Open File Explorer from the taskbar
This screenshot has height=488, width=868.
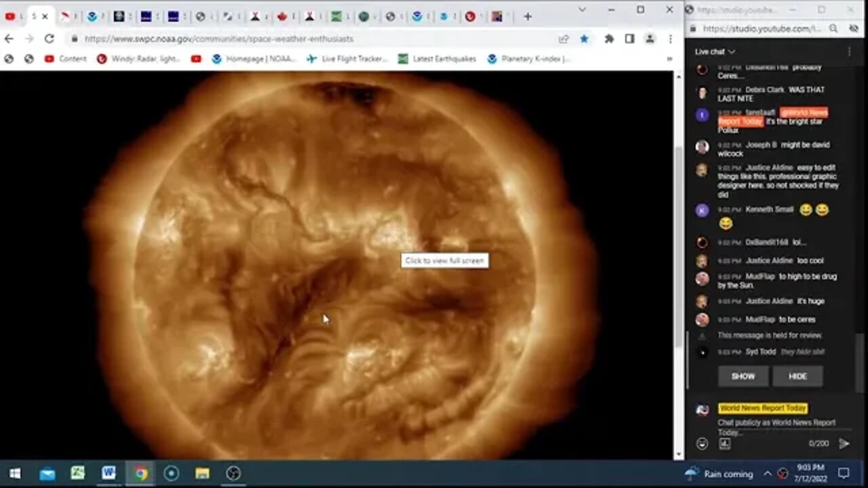click(x=202, y=473)
